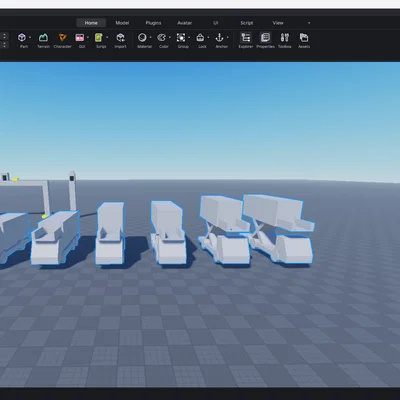
Task: Expand the Color dropdown arrow
Action: click(x=170, y=37)
